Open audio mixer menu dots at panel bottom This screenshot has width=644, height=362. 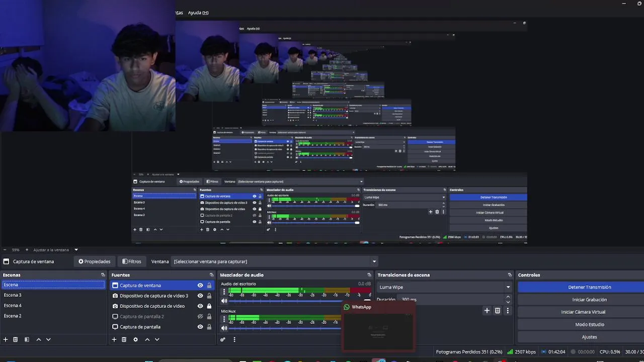point(234,339)
